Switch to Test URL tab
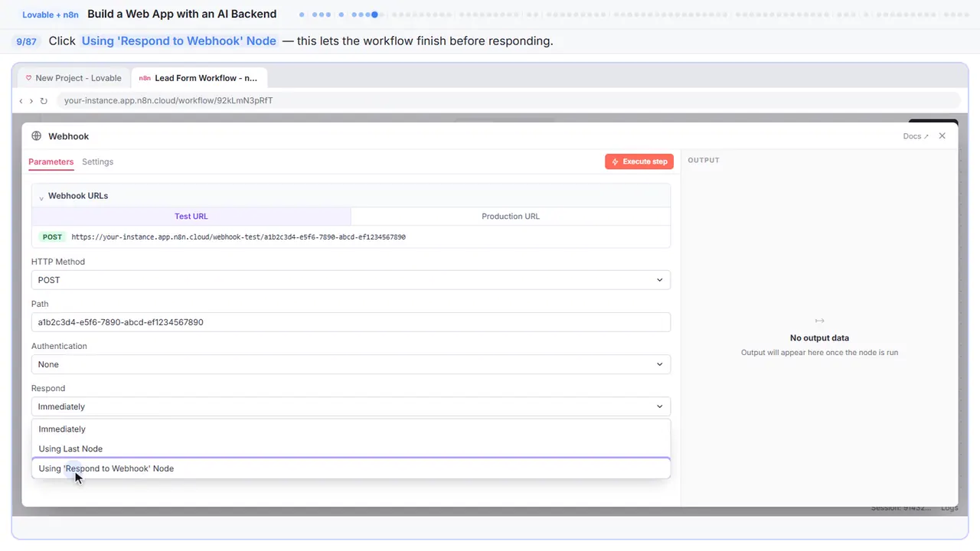The height and width of the screenshot is (551, 980). point(191,217)
